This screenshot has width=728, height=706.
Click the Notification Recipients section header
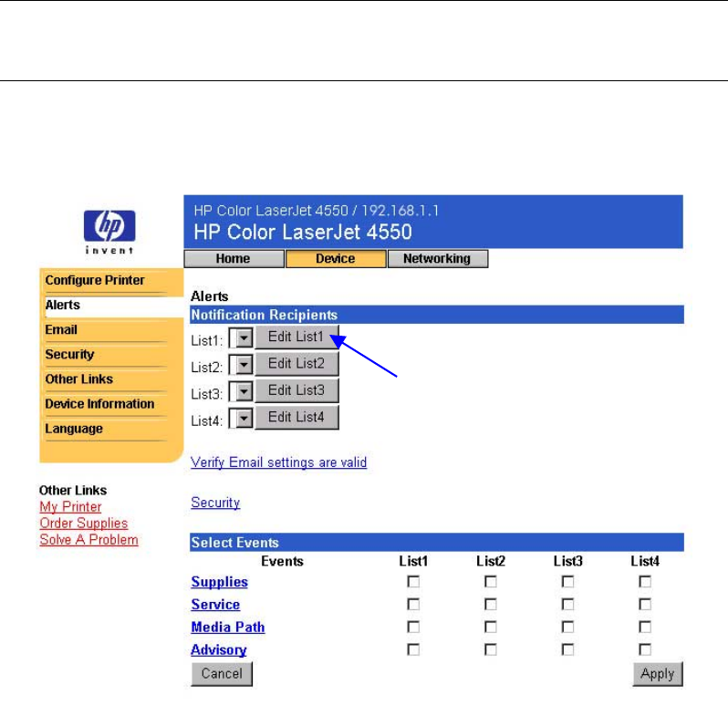tap(437, 315)
